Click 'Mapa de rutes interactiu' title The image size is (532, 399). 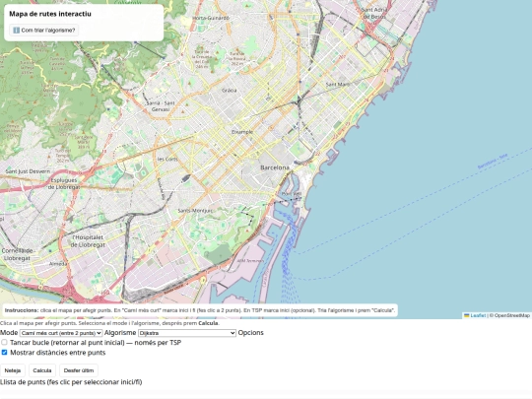(50, 14)
